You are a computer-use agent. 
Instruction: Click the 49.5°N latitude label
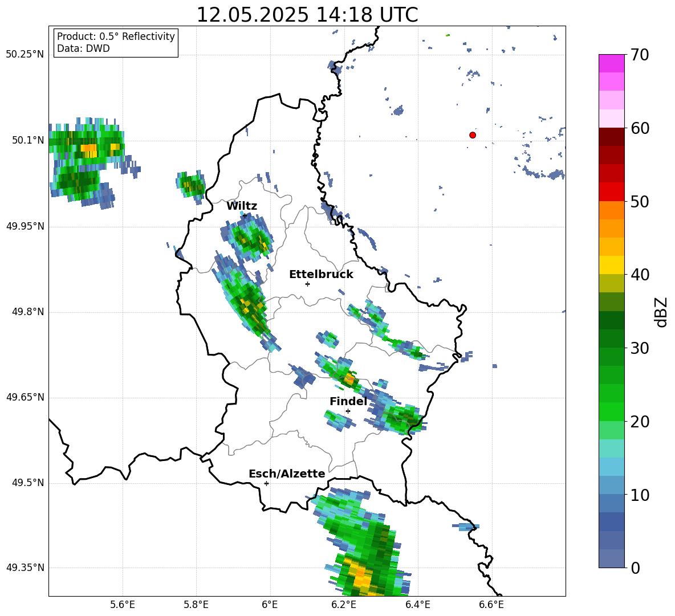29,483
